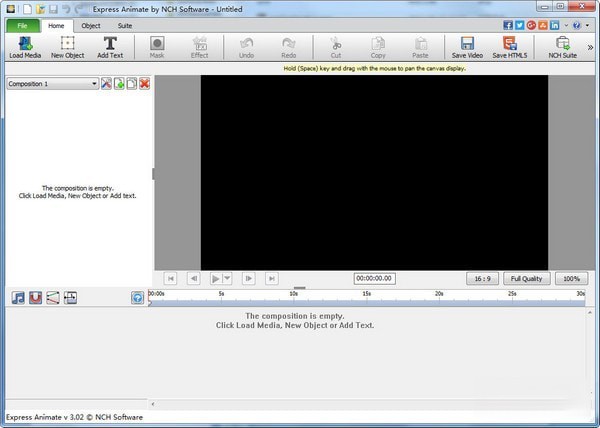Create a New Object from the toolbar
The image size is (600, 428).
point(68,47)
